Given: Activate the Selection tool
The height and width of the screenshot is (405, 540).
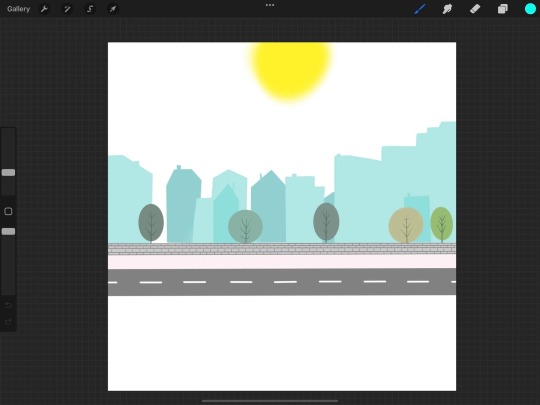Looking at the screenshot, I should coord(90,9).
